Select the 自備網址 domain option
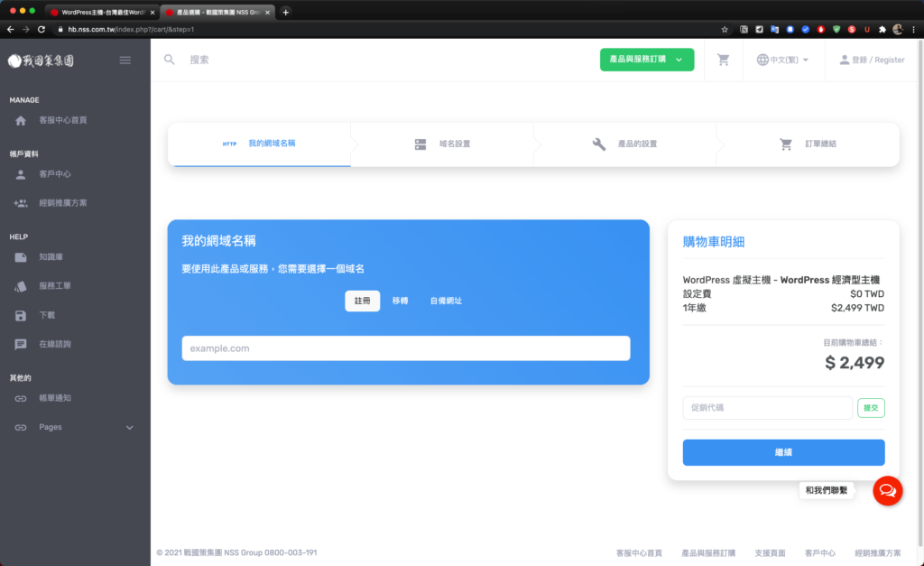 446,301
